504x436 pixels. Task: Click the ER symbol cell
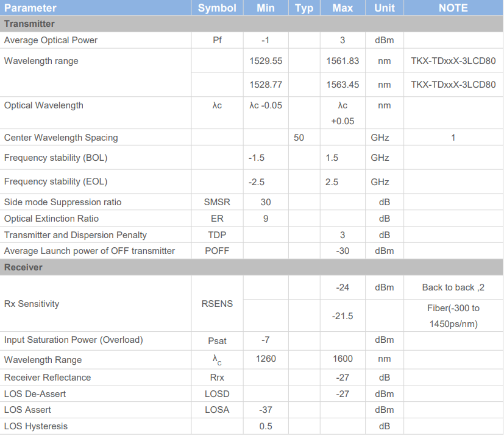(217, 219)
